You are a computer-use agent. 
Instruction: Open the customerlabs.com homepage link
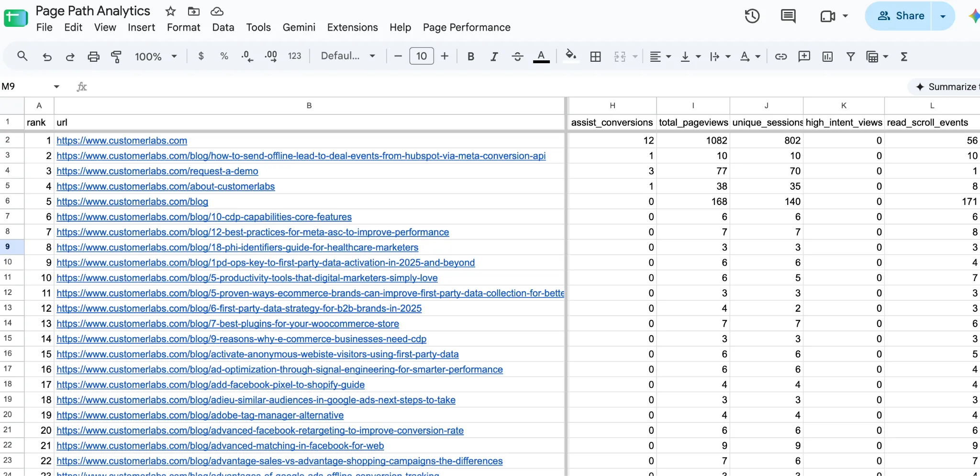tap(122, 140)
